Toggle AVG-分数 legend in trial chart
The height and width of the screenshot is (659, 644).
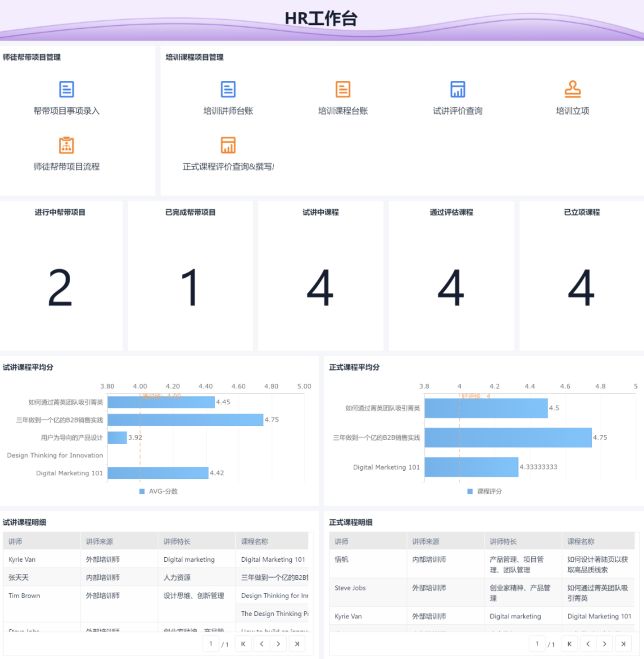(x=159, y=491)
